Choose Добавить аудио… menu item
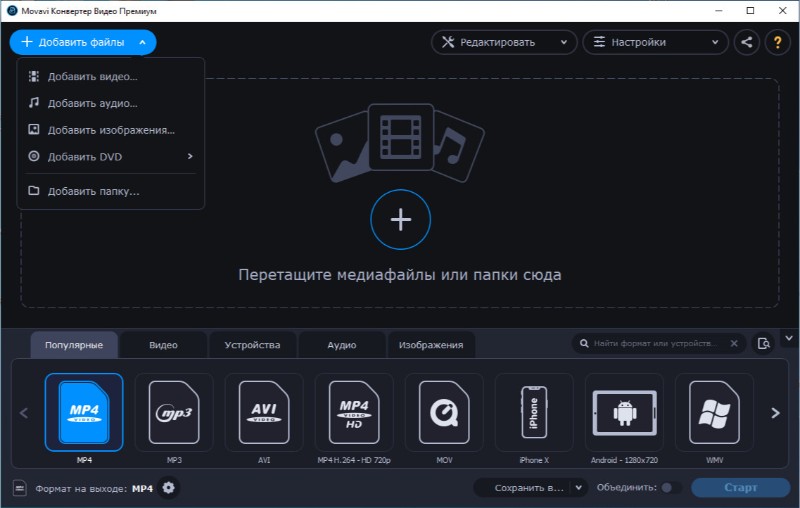The width and height of the screenshot is (800, 508). (x=111, y=103)
